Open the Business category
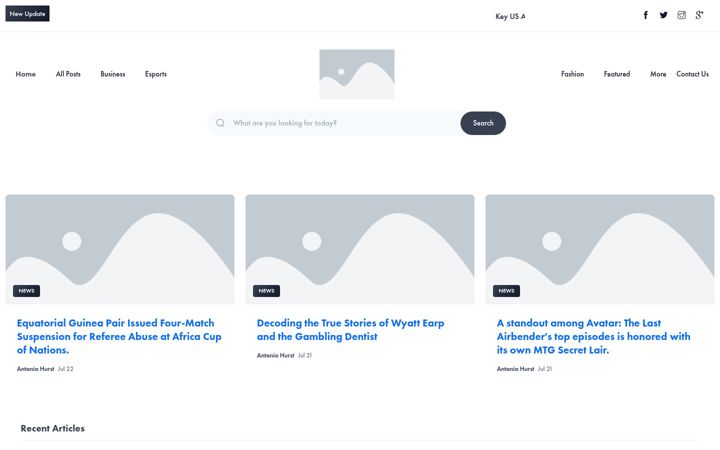Screen dimensions: 720x450 click(x=113, y=74)
